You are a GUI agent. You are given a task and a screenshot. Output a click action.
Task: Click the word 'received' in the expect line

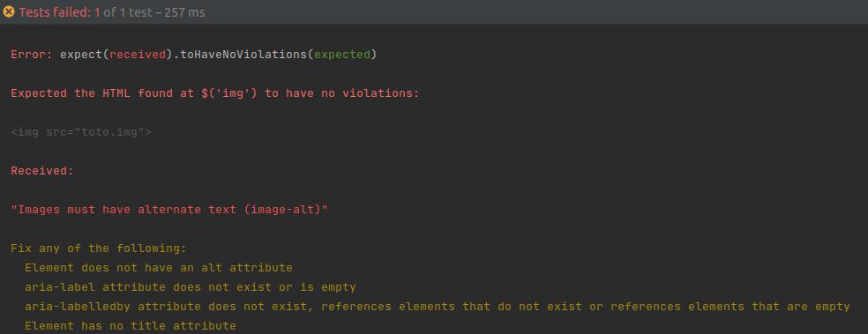[x=138, y=55]
